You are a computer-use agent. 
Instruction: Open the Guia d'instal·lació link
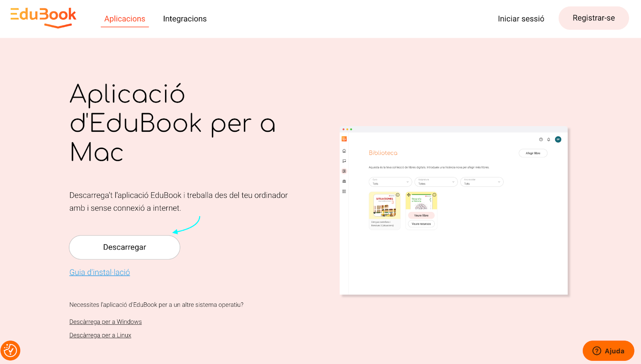pyautogui.click(x=100, y=272)
